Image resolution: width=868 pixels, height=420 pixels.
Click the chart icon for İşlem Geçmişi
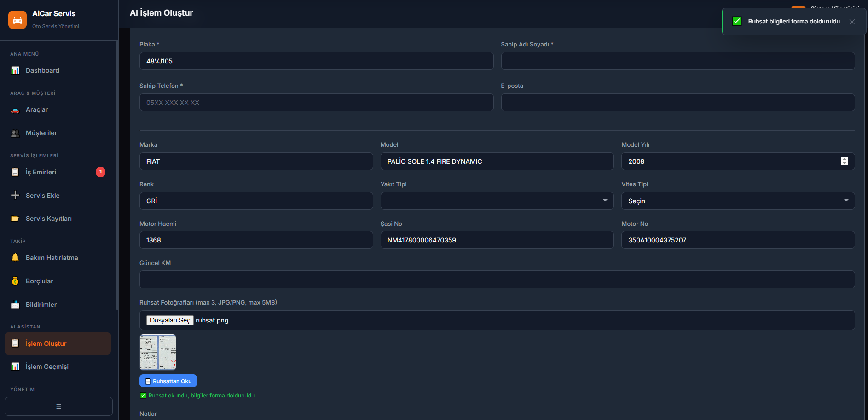tap(15, 367)
